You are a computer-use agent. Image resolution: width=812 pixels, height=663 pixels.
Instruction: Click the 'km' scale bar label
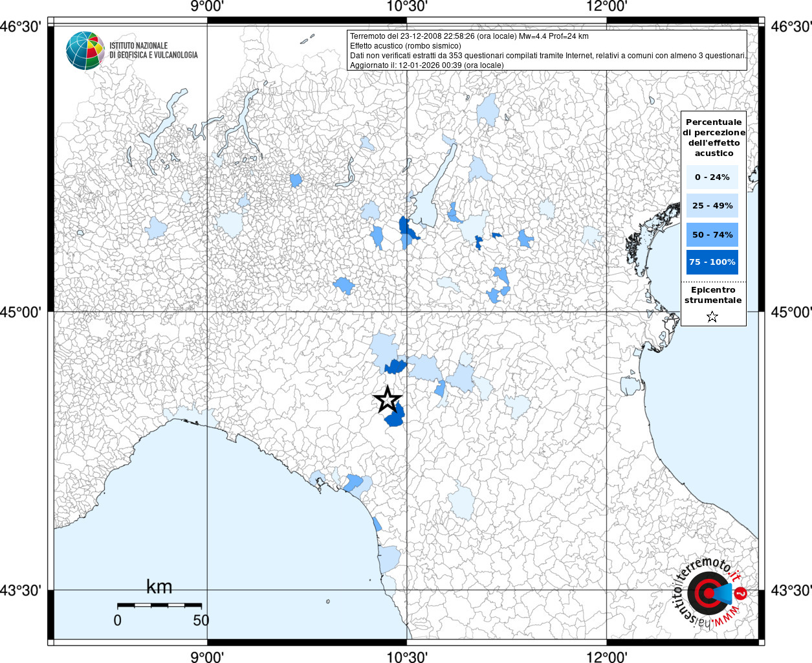(x=159, y=587)
